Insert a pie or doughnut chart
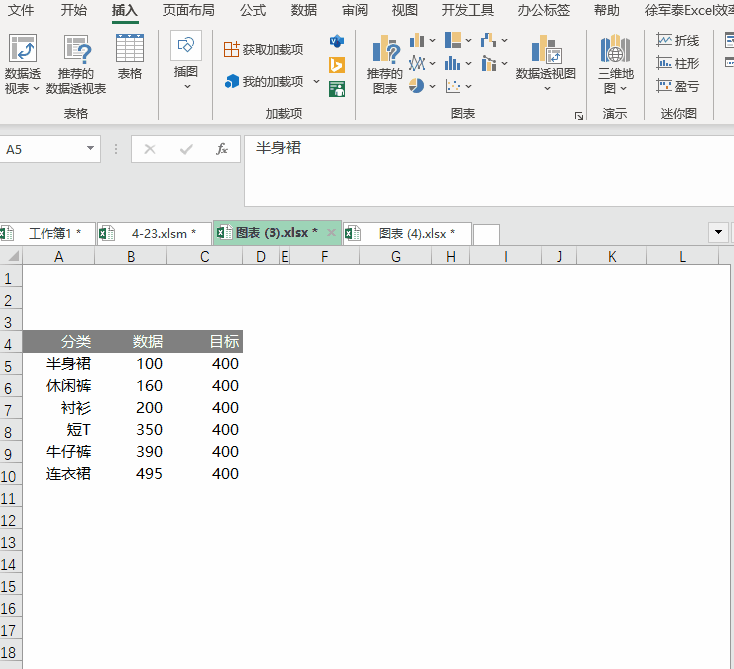This screenshot has height=669, width=734. tap(416, 86)
